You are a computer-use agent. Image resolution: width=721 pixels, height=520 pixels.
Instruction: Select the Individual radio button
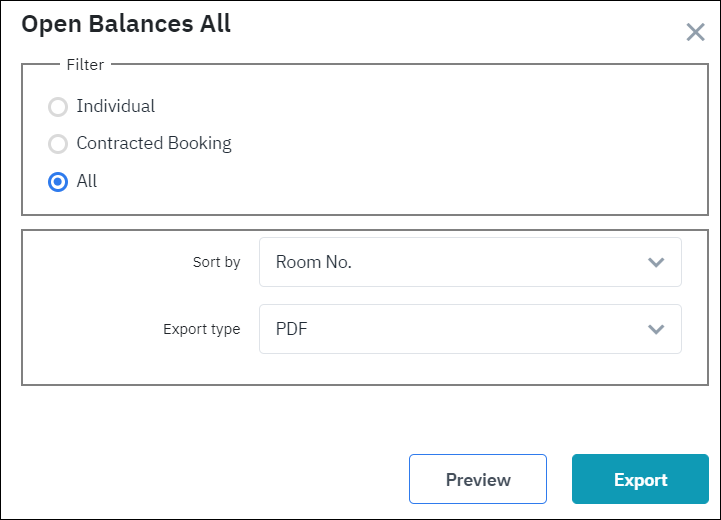point(58,107)
